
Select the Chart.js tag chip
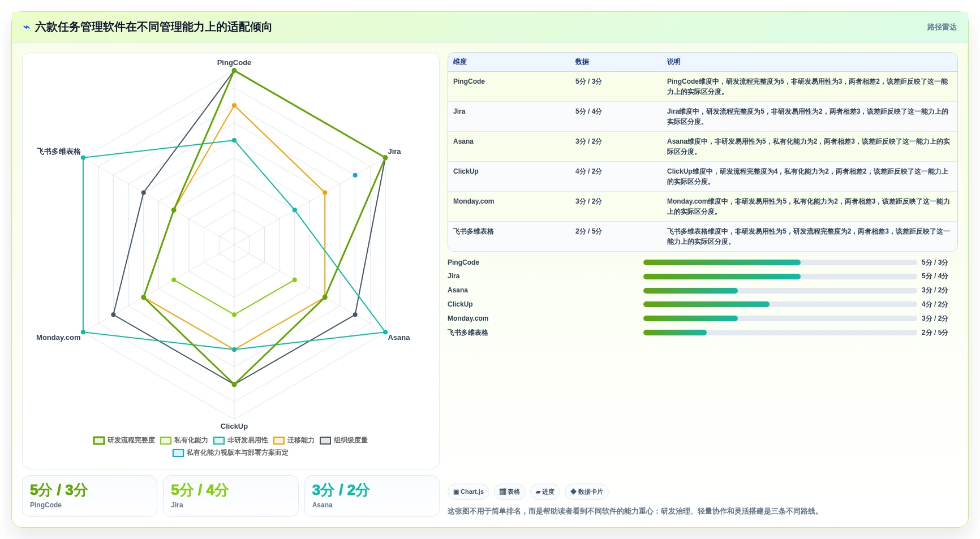[x=468, y=492]
